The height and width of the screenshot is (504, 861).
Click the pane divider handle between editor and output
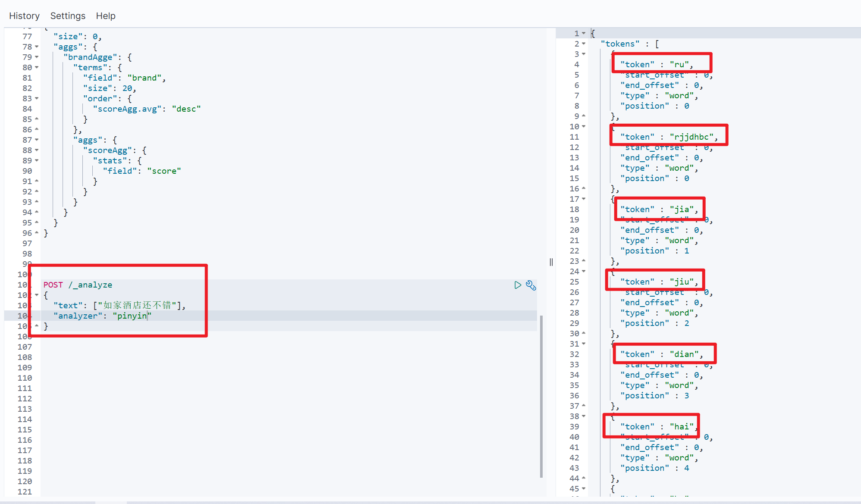coord(551,262)
